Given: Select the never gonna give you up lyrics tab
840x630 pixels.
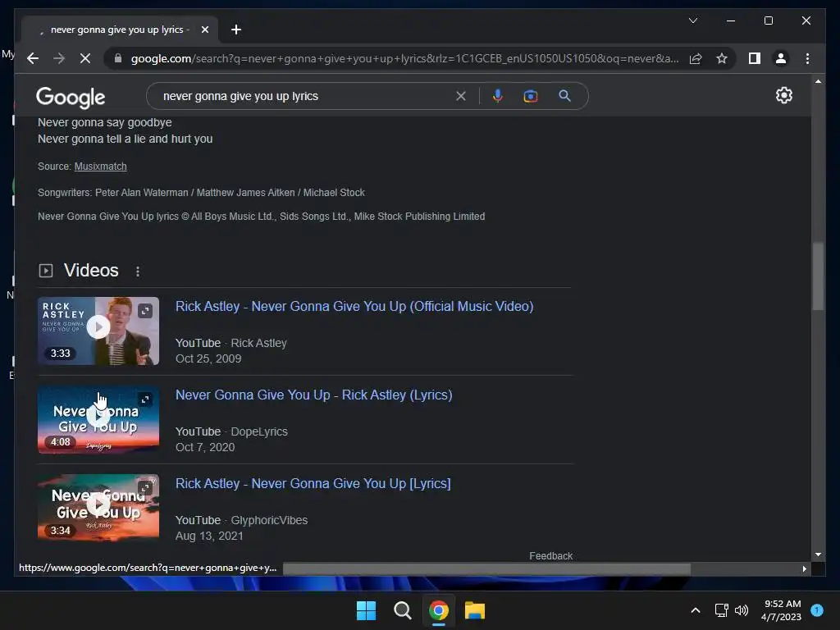Looking at the screenshot, I should coord(120,30).
